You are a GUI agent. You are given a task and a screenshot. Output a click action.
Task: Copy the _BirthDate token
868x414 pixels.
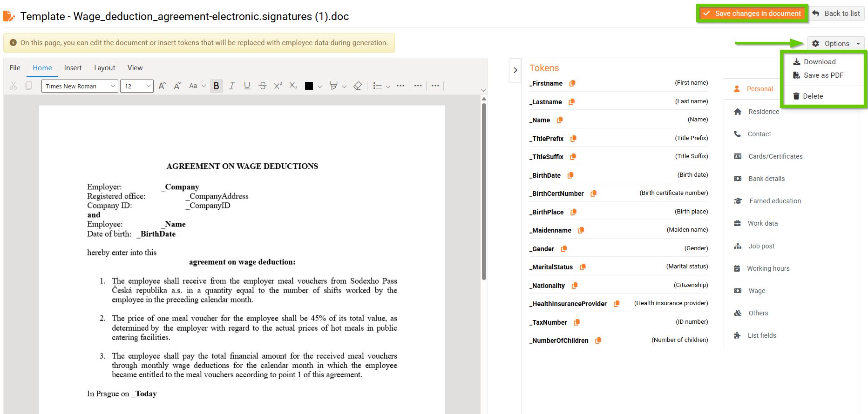570,175
